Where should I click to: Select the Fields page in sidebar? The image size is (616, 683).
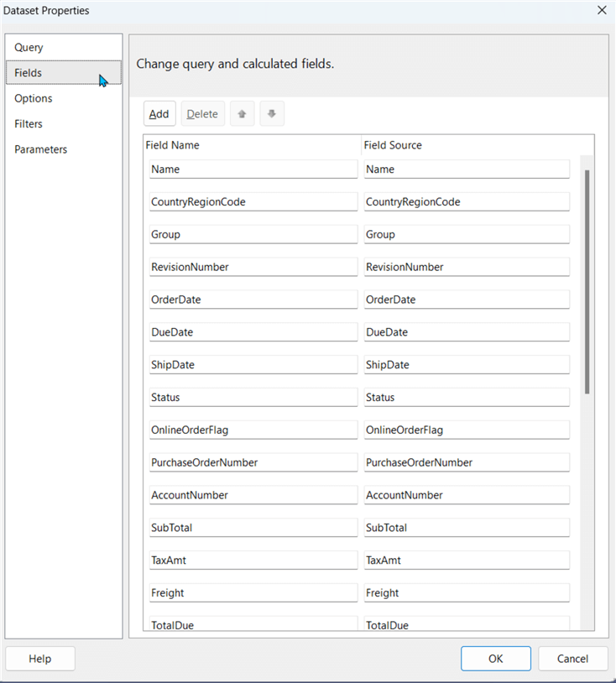tap(29, 73)
